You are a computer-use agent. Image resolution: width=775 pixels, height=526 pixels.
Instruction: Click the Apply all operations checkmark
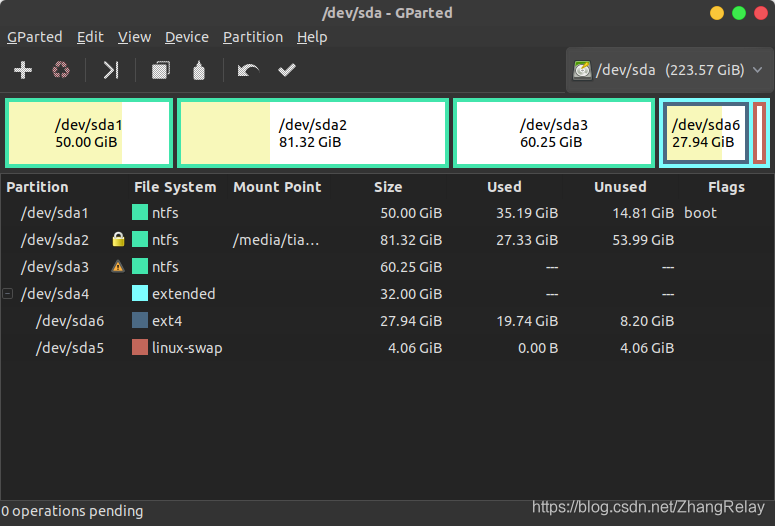(287, 70)
